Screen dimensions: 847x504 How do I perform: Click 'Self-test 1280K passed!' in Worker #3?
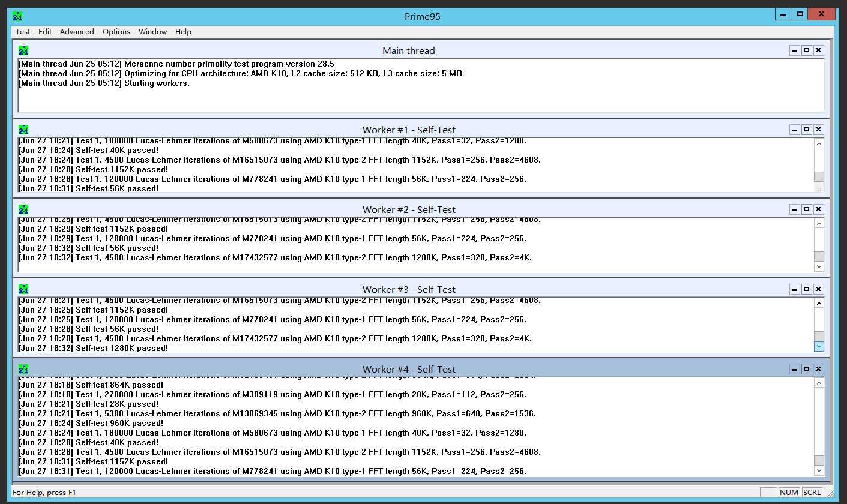pyautogui.click(x=94, y=348)
